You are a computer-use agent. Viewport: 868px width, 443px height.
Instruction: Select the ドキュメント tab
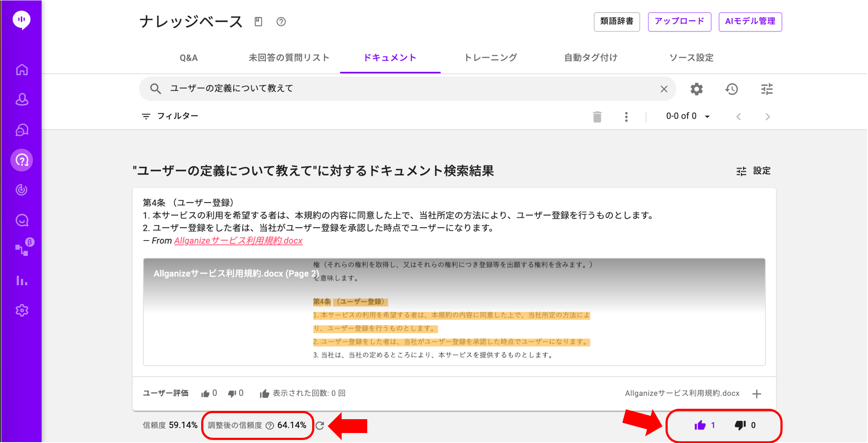coord(390,58)
